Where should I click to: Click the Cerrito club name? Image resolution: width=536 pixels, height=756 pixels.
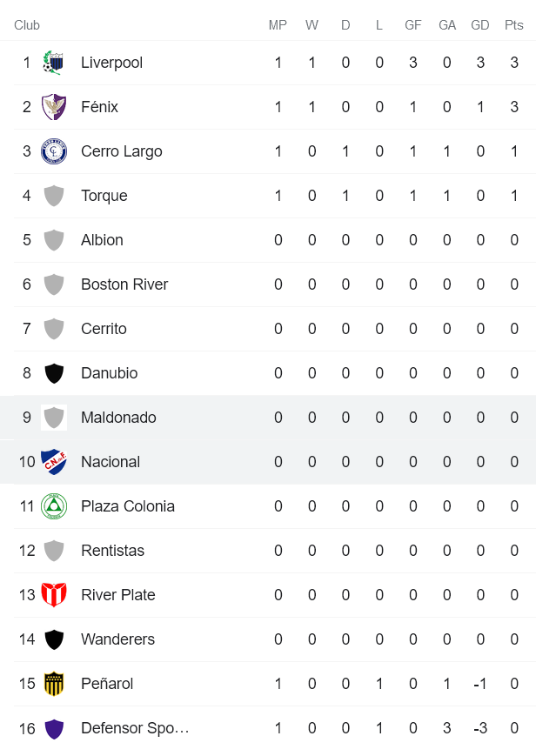pyautogui.click(x=104, y=329)
